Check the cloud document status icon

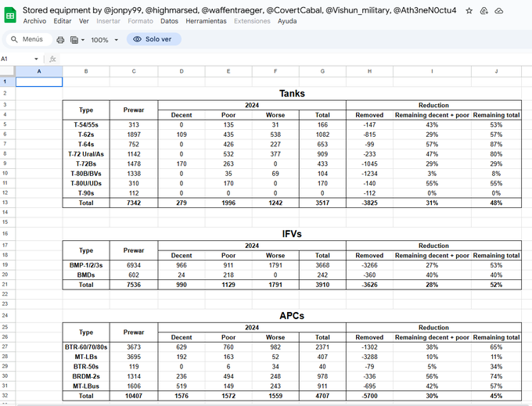pos(499,11)
